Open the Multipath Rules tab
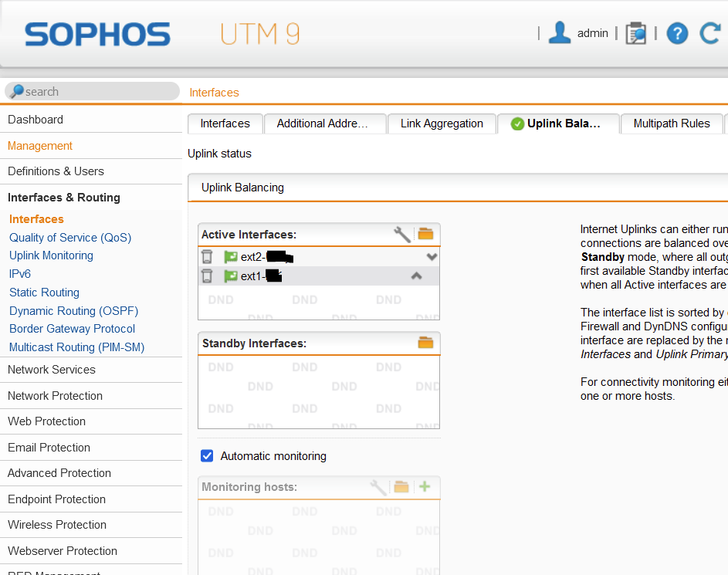Screen dimensions: 728x575 click(x=671, y=123)
